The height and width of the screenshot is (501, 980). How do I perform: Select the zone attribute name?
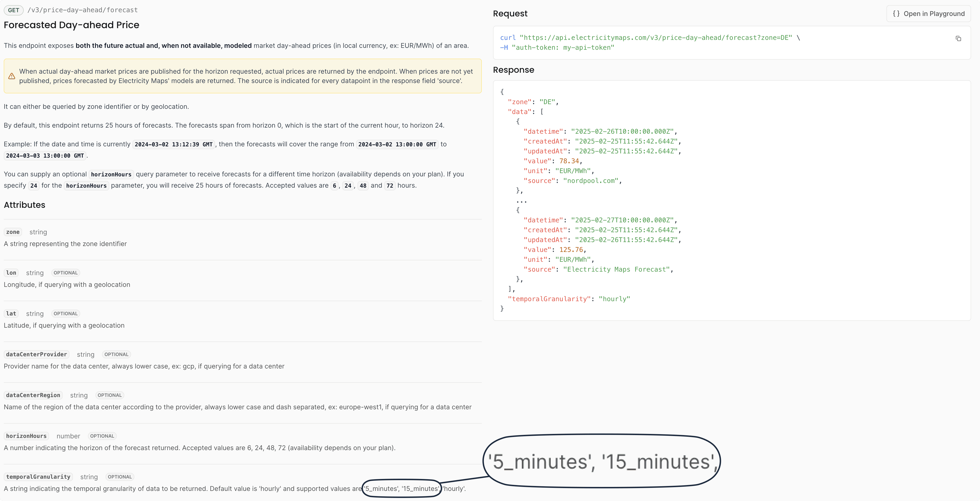point(13,232)
